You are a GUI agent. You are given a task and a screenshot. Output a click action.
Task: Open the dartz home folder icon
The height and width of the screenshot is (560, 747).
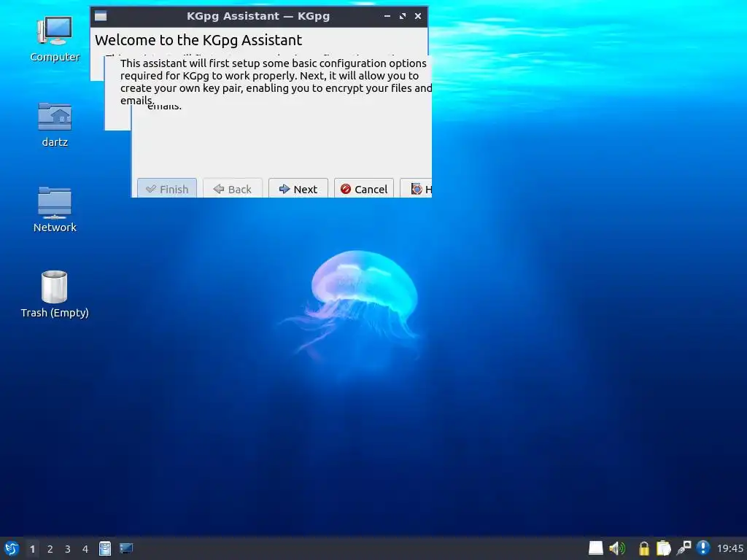pos(55,125)
